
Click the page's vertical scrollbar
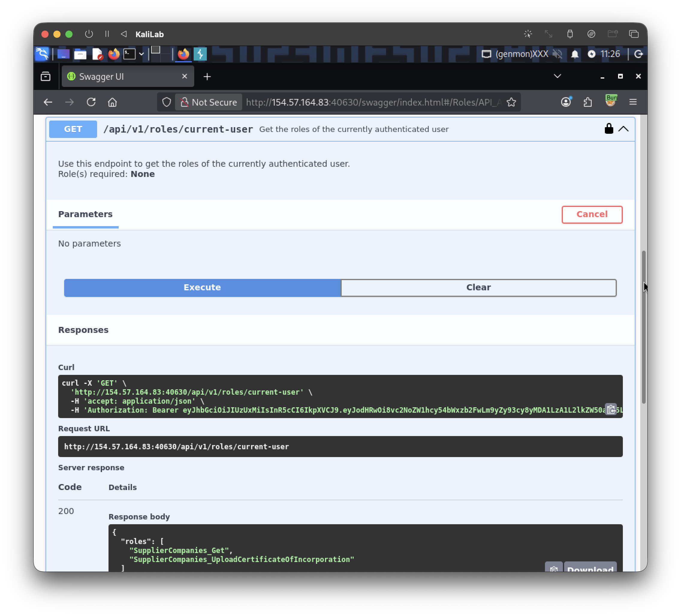tap(644, 327)
